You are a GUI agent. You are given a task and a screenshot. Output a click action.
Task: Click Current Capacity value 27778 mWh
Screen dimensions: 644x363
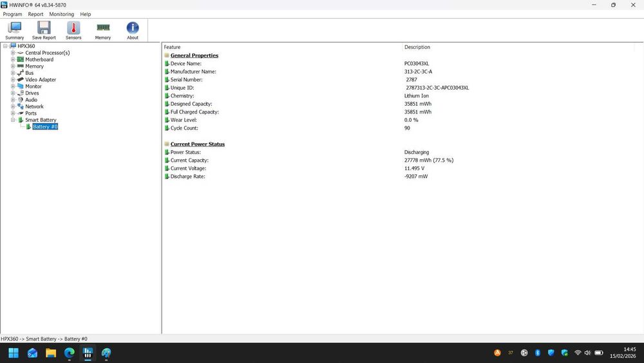pos(429,161)
